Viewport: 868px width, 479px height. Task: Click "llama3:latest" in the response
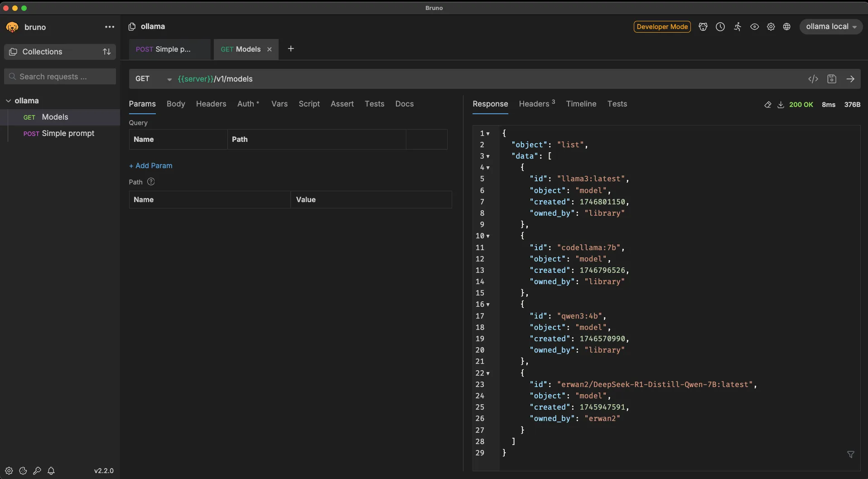591,179
